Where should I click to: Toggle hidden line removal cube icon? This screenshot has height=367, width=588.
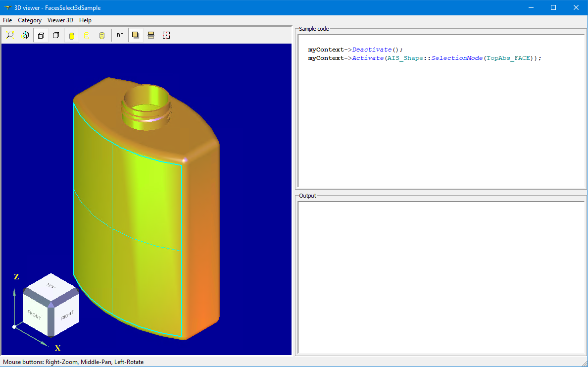coord(41,35)
